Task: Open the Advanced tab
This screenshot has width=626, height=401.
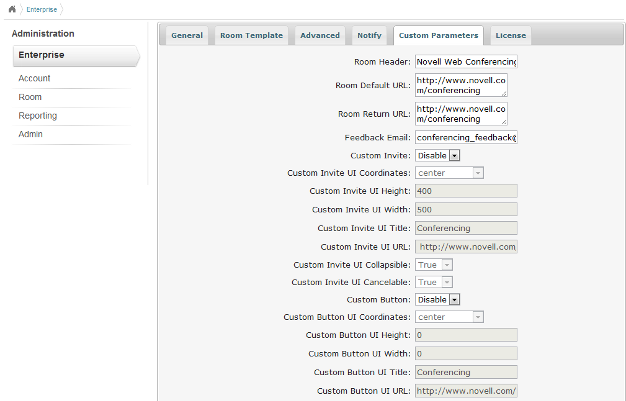Action: (320, 35)
